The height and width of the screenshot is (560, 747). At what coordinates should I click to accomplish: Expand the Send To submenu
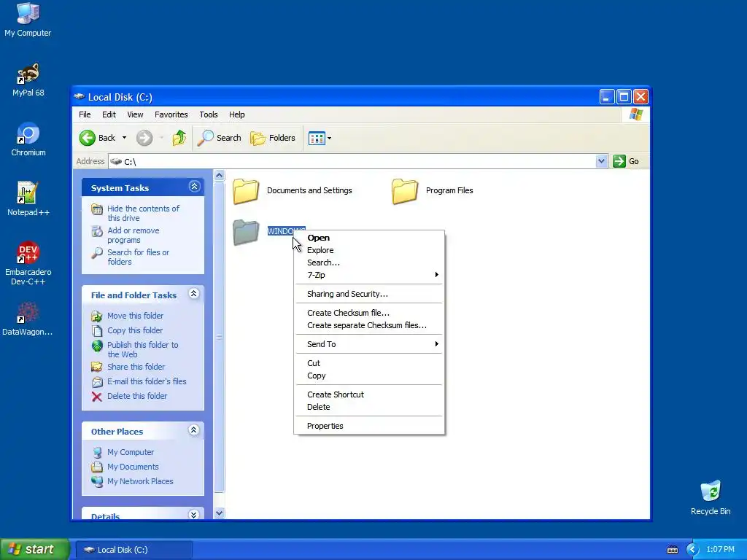pyautogui.click(x=369, y=344)
